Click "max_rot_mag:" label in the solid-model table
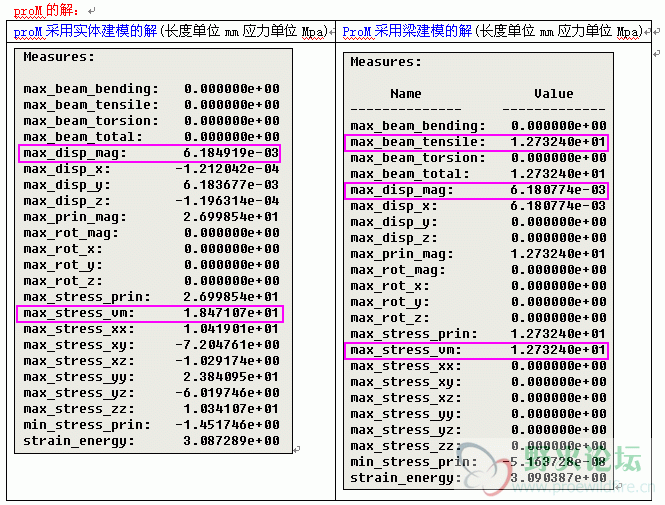665x505 pixels. click(x=71, y=233)
